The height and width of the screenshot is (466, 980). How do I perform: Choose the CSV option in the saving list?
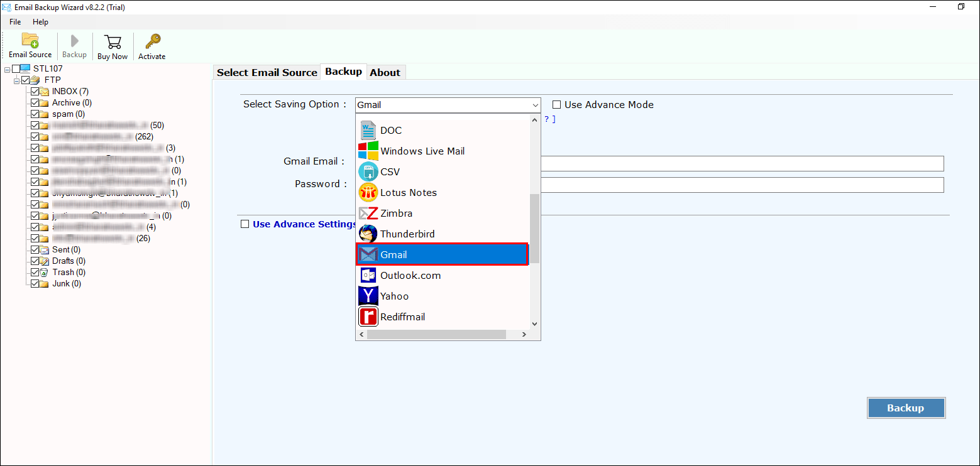443,172
